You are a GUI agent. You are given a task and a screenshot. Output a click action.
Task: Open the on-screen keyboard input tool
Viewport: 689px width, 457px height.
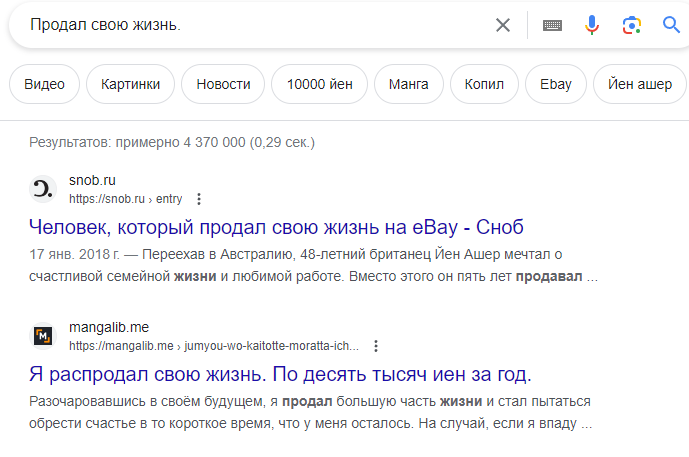[x=552, y=25]
